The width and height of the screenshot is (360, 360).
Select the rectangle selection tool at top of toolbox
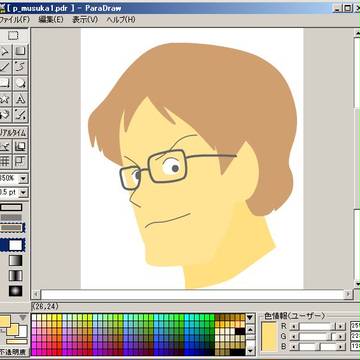click(x=13, y=35)
